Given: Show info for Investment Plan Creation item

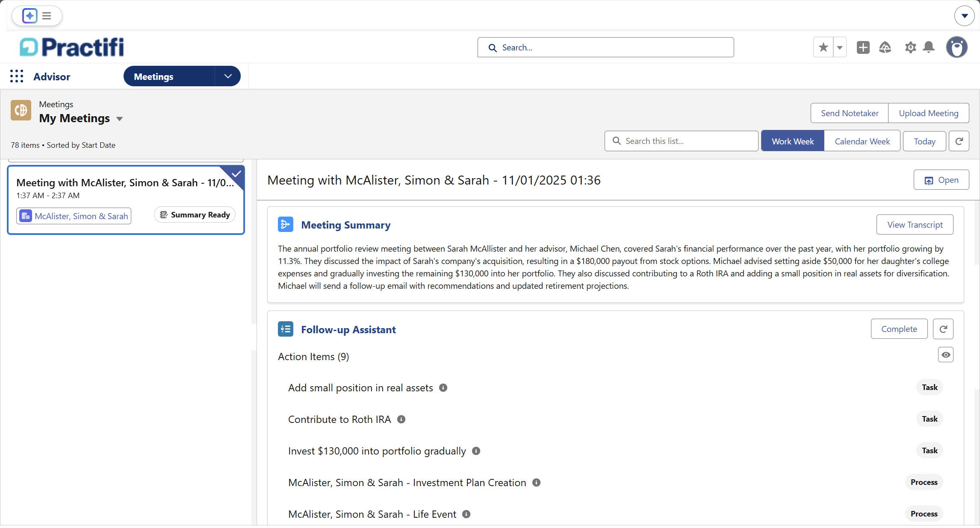Looking at the screenshot, I should tap(536, 483).
